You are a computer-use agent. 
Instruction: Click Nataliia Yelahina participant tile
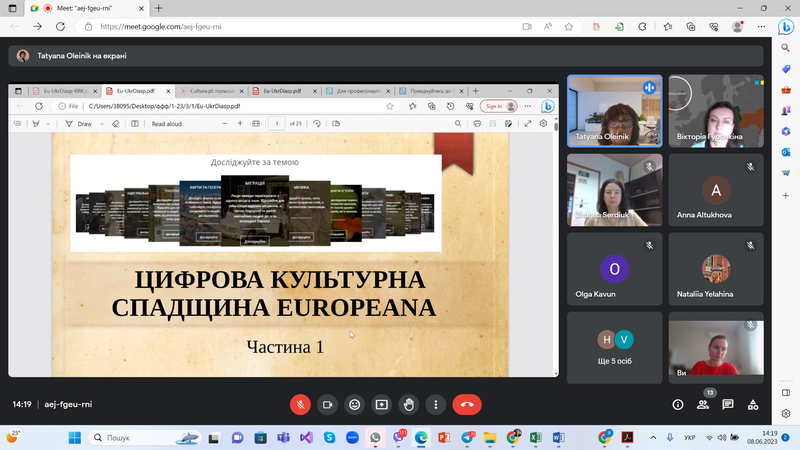[716, 269]
